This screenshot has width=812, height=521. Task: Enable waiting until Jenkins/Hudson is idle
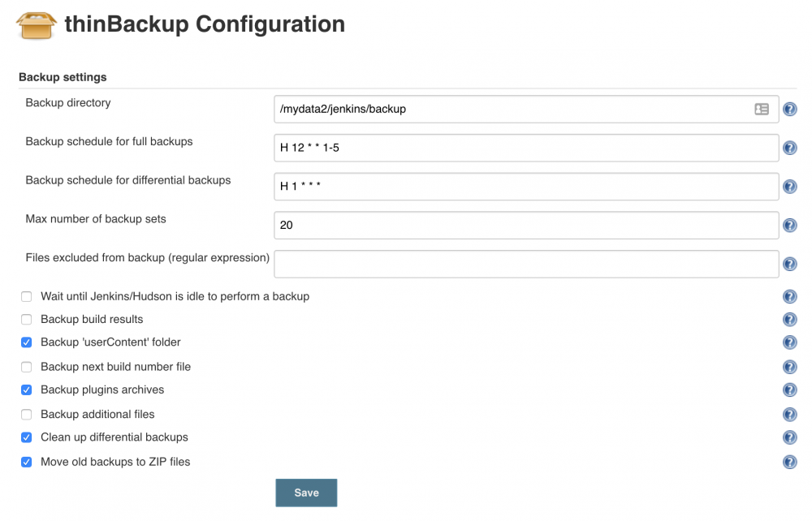coord(25,296)
